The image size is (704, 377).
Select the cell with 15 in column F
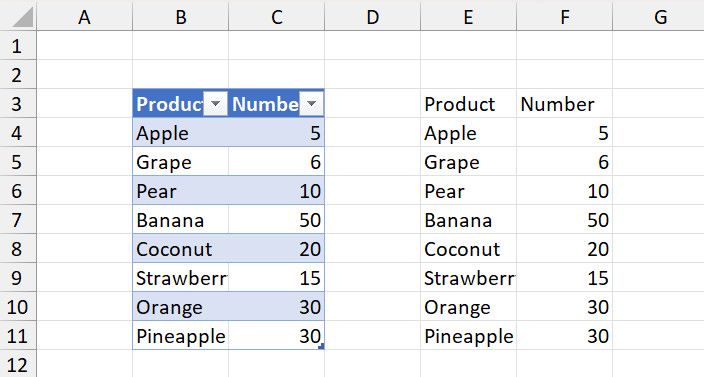(x=565, y=278)
